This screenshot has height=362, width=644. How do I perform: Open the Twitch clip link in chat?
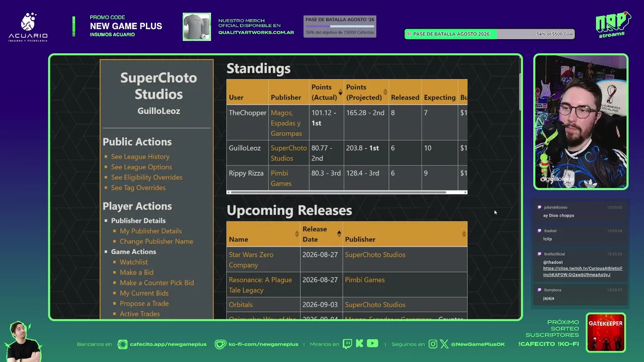(583, 271)
